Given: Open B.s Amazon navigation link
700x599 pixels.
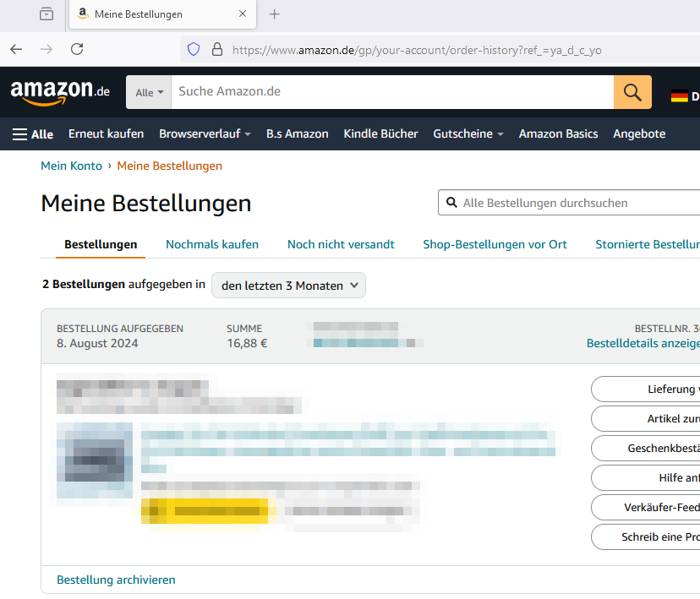Looking at the screenshot, I should (x=298, y=133).
